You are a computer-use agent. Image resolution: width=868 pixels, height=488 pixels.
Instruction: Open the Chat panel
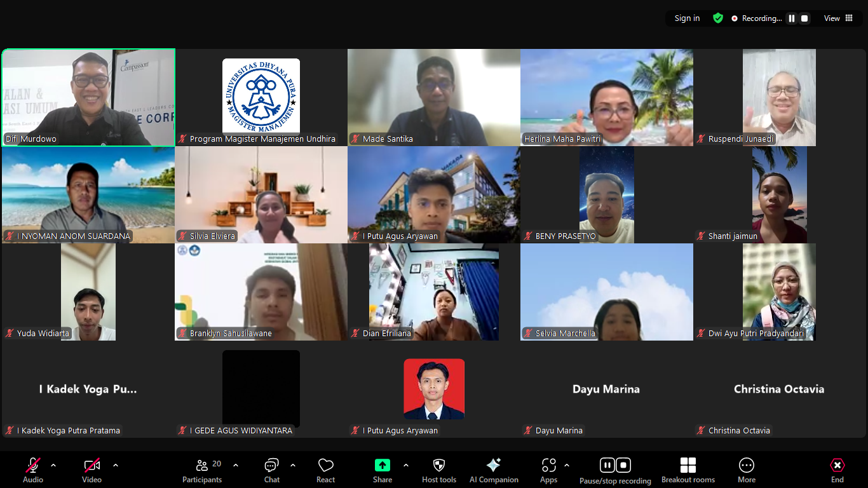coord(271,466)
